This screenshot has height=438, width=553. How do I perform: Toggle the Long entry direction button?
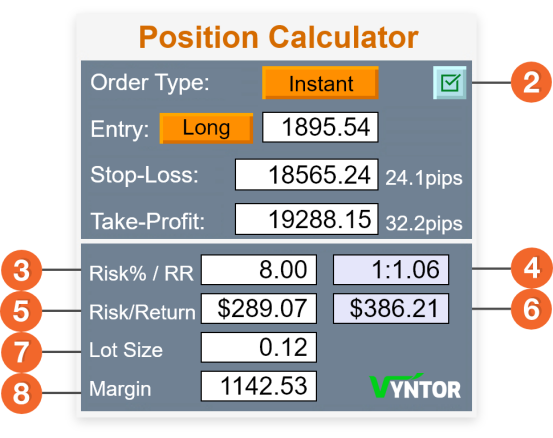206,128
